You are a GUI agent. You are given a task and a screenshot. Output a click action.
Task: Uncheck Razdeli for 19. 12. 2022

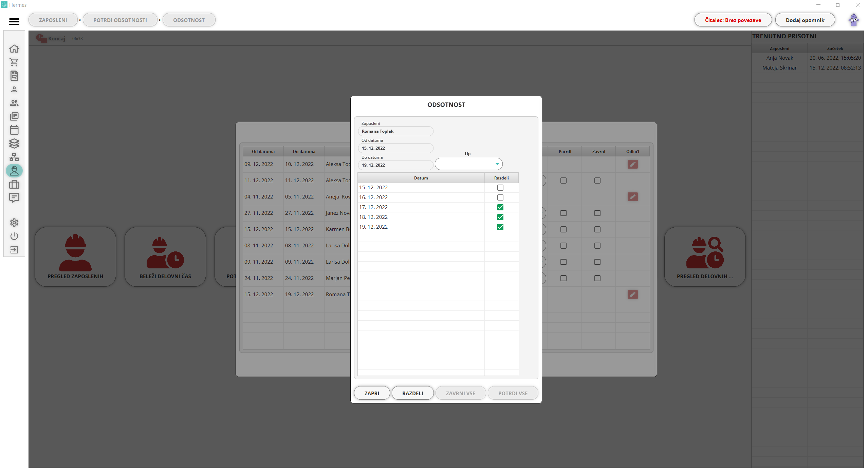(x=500, y=227)
